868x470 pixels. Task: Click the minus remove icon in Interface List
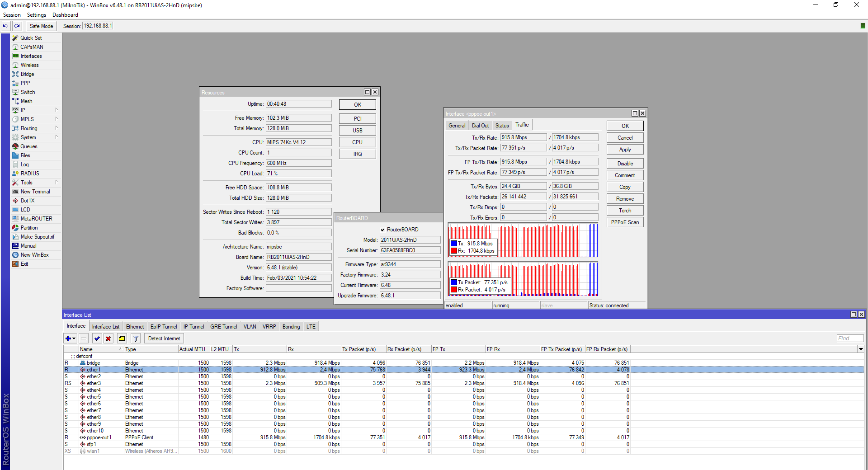tap(84, 338)
